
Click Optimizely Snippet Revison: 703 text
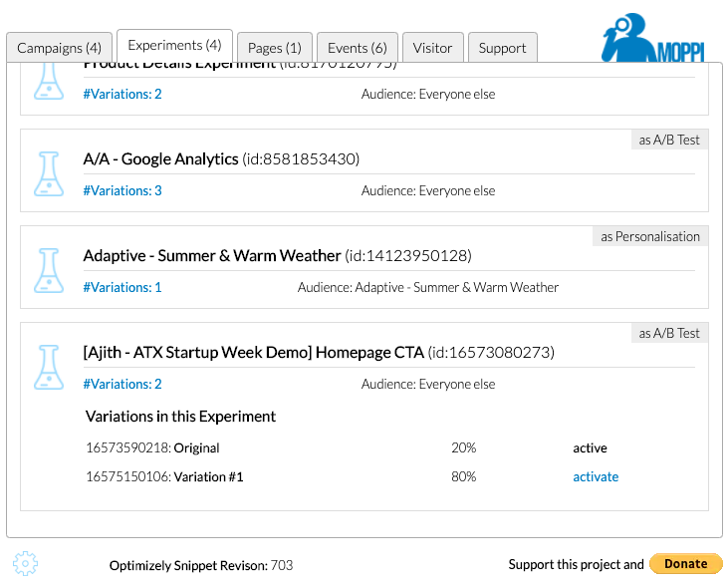pos(201,565)
